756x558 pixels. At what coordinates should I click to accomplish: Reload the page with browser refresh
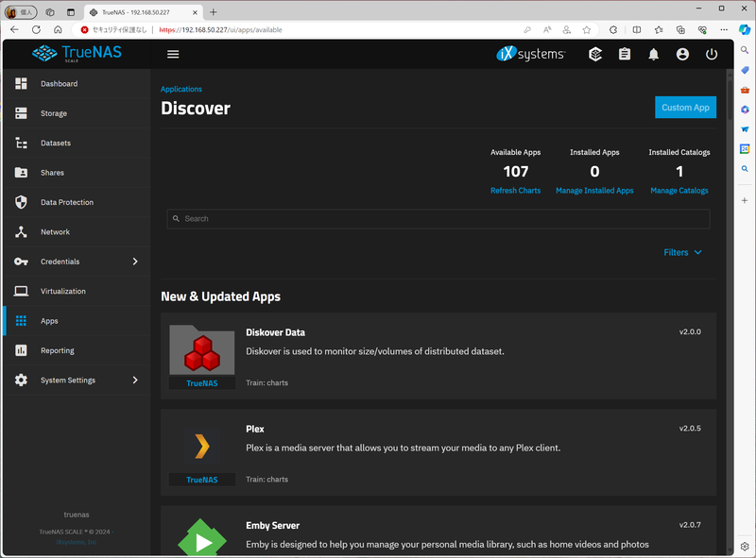coord(36,30)
